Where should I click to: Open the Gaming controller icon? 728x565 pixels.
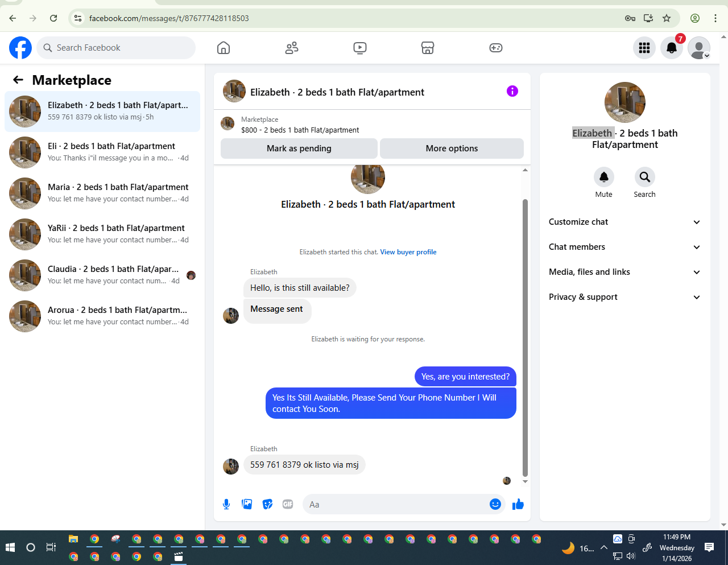[496, 48]
